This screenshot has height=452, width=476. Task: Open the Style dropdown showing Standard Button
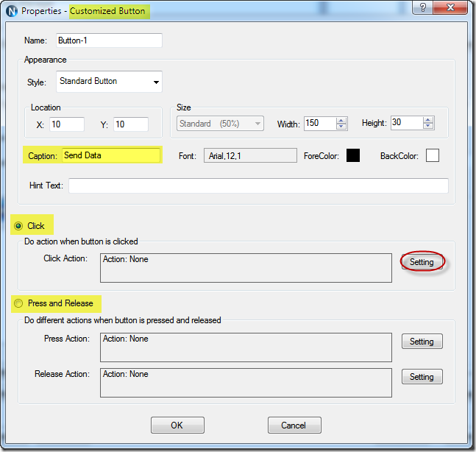pos(109,82)
